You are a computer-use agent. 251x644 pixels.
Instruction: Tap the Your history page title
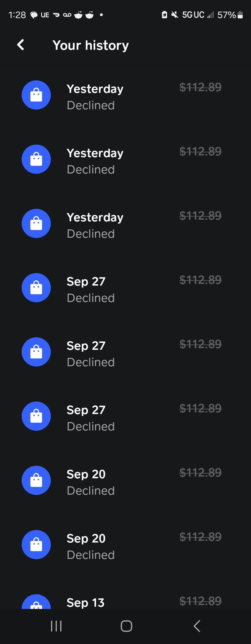pyautogui.click(x=91, y=45)
